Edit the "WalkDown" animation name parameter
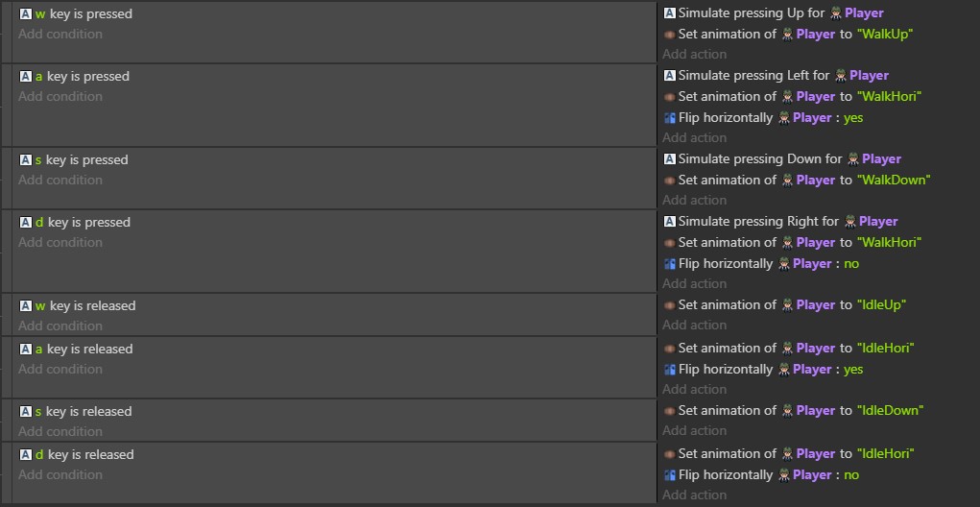Viewport: 980px width, 507px height. pos(893,181)
